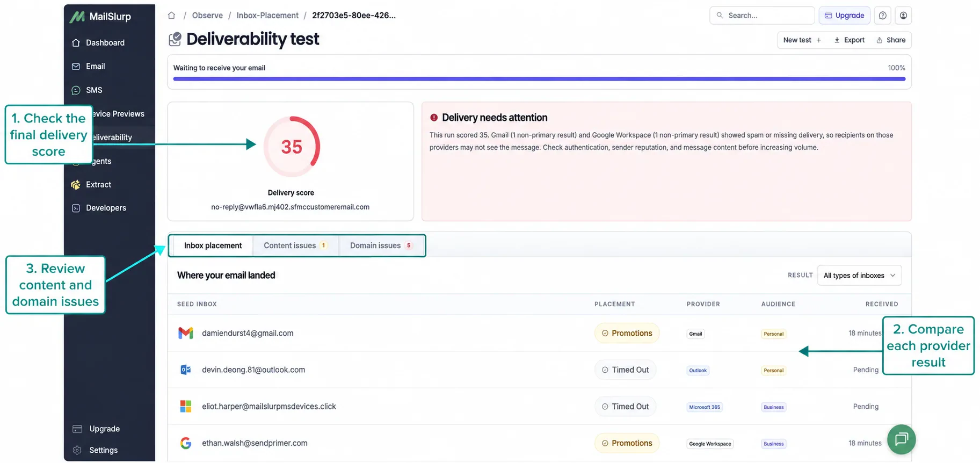Image resolution: width=980 pixels, height=463 pixels.
Task: Click the Upgrade card icon in sidebar
Action: pyautogui.click(x=77, y=429)
